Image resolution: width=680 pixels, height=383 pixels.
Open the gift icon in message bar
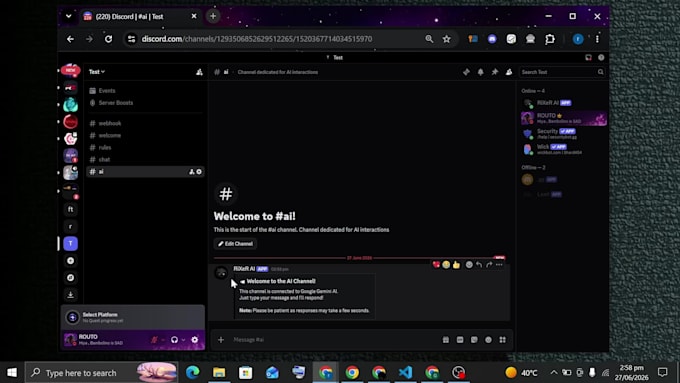[446, 340]
